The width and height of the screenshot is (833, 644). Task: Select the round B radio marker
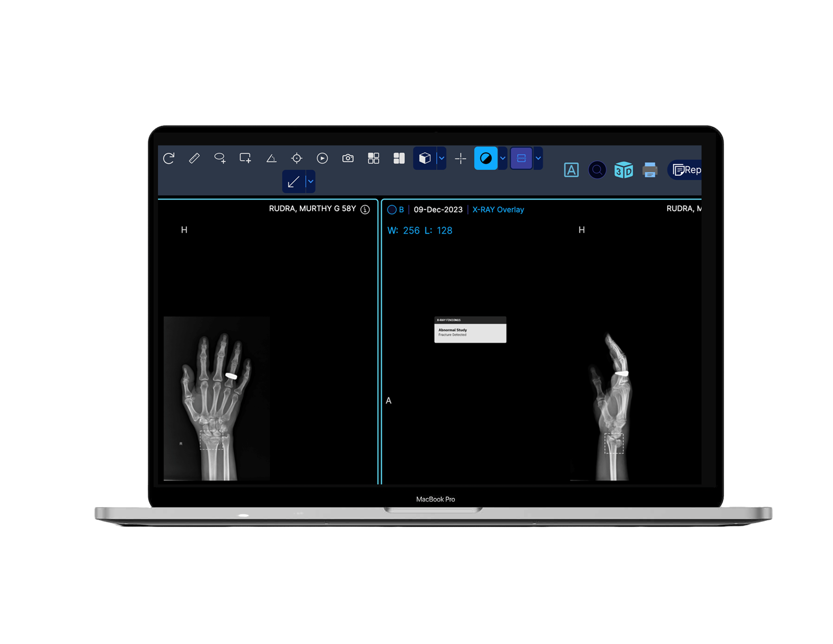coord(392,210)
